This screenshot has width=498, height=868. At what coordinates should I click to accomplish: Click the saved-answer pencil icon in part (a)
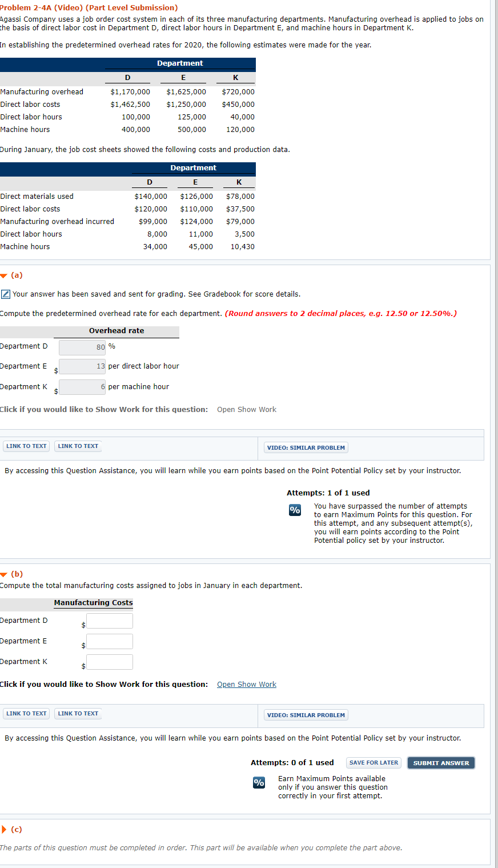pyautogui.click(x=6, y=294)
